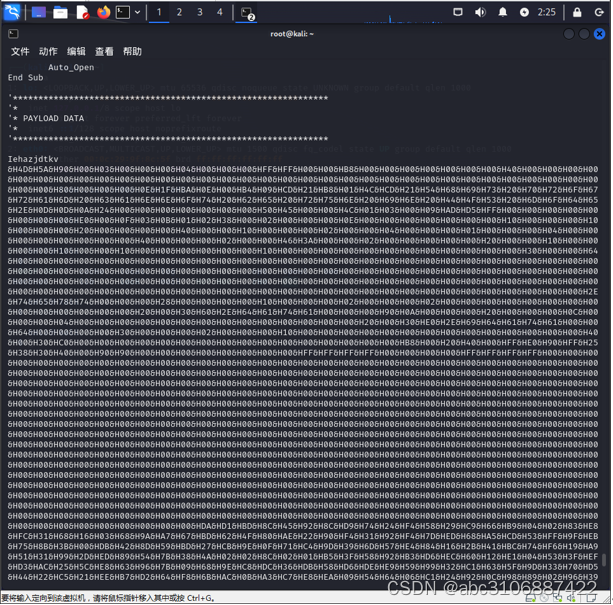Open a terminal emulator from the top panel
613x605 pixels.
[123, 13]
